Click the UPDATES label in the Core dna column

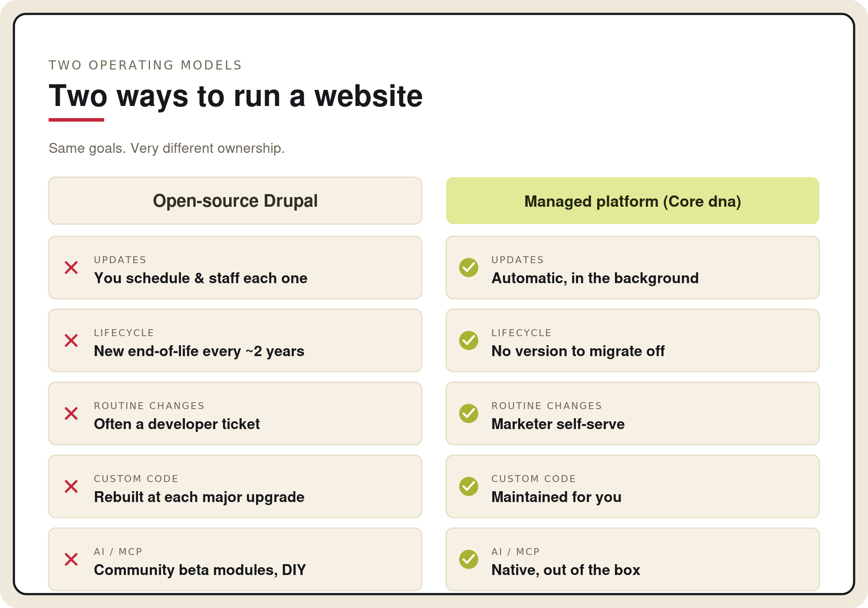(518, 260)
